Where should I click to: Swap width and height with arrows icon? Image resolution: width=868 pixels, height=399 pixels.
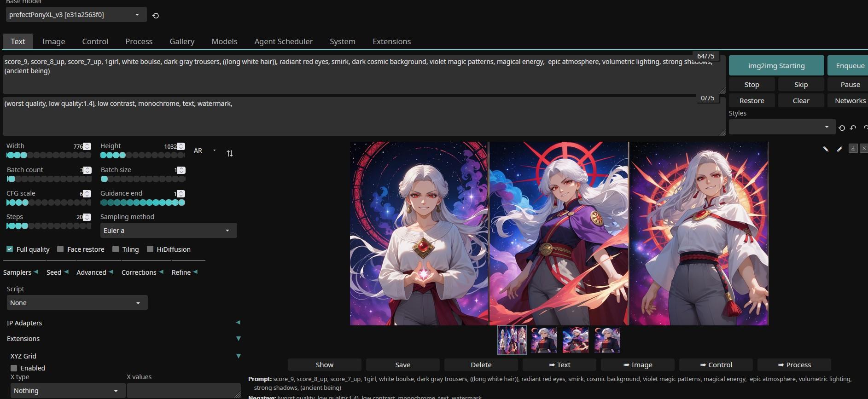pos(230,153)
